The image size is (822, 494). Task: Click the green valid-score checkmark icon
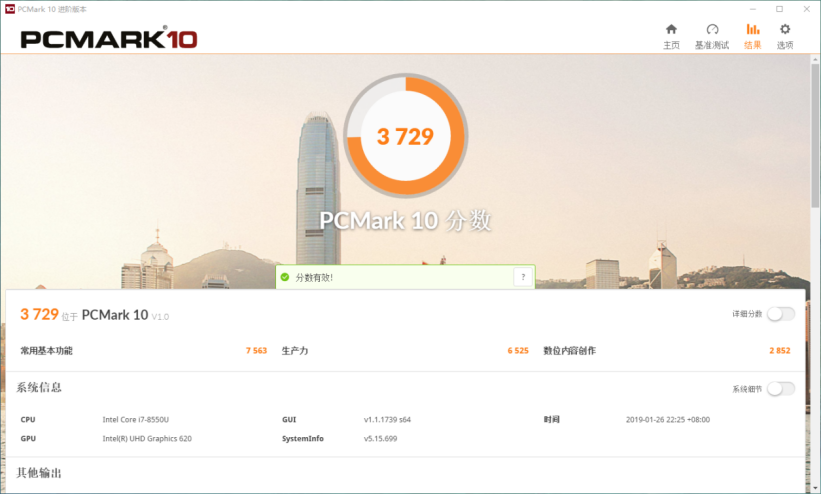tap(285, 277)
